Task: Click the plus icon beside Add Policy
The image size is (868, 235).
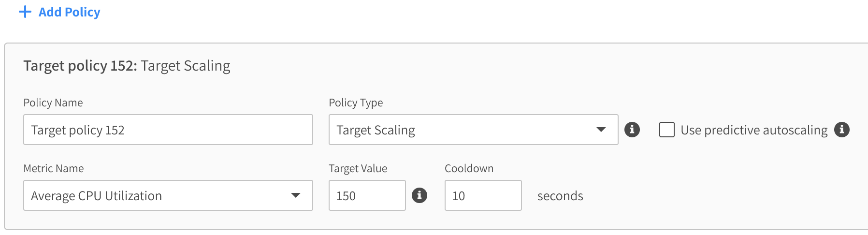Action: coord(25,12)
